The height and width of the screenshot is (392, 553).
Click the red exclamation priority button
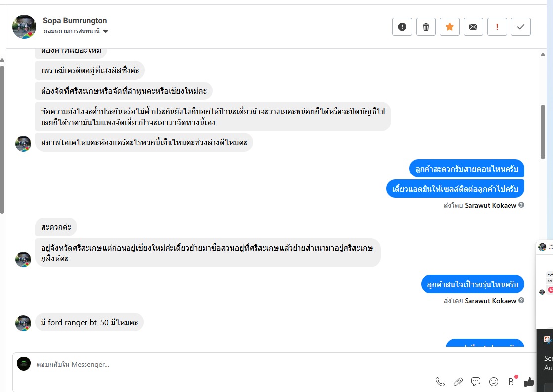coord(497,27)
